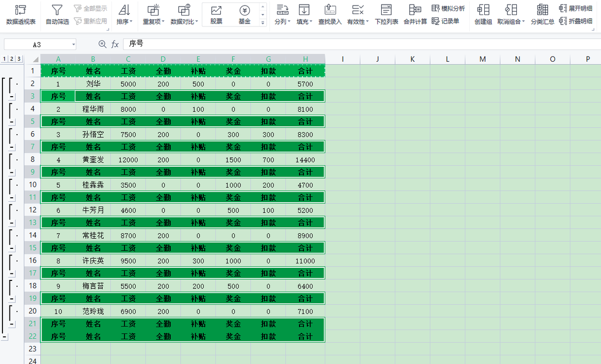Image resolution: width=601 pixels, height=364 pixels.
Task: Collapse the group at row 5
Action: coord(12,122)
